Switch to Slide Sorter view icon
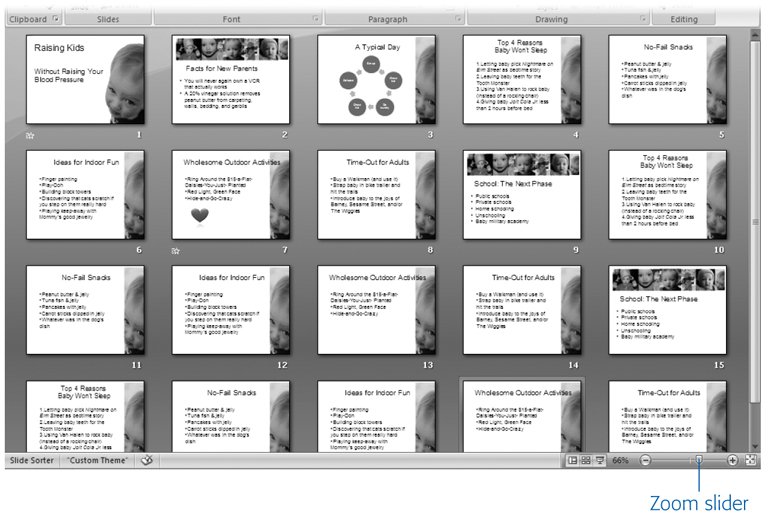The width and height of the screenshot is (768, 517). (586, 460)
